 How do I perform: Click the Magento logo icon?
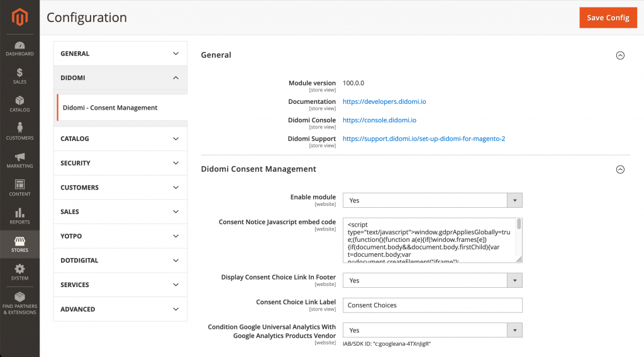point(19,17)
